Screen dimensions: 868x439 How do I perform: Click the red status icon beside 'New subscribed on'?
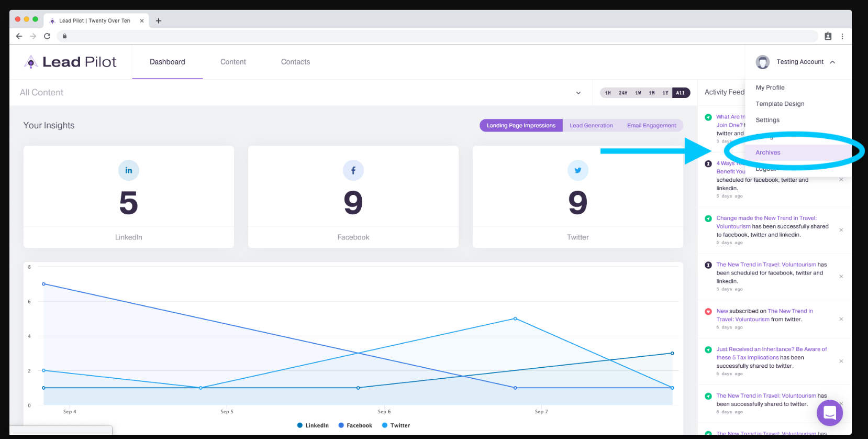(x=708, y=311)
